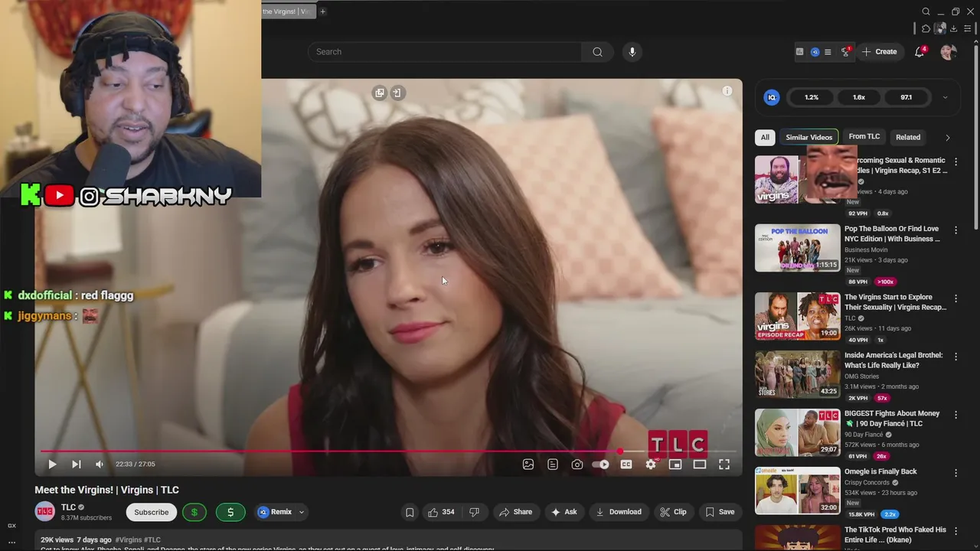The image size is (980, 551).
Task: Open options for Omegle is Finally Back
Action: (955, 474)
